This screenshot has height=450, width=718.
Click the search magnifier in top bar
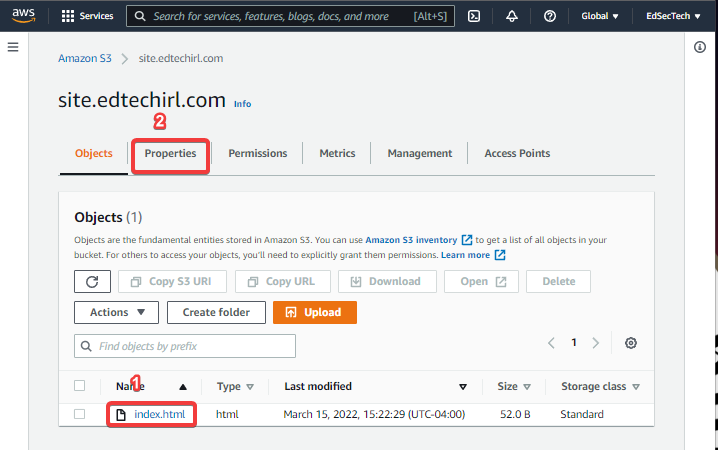tap(140, 16)
